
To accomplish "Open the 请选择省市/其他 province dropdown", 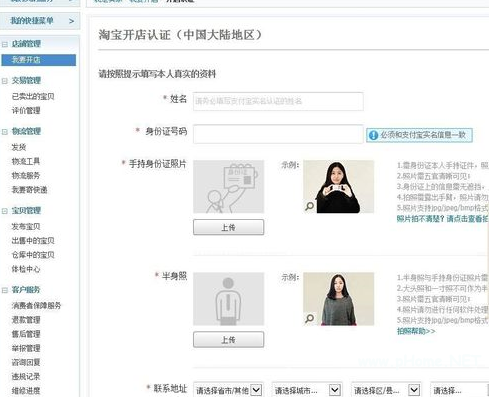I will (228, 390).
